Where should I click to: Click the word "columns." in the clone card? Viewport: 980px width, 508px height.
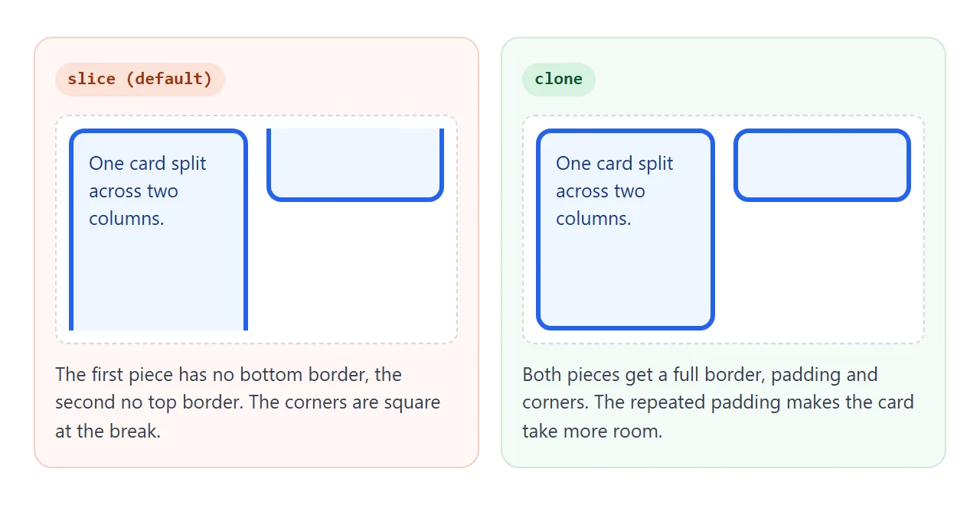pyautogui.click(x=593, y=219)
